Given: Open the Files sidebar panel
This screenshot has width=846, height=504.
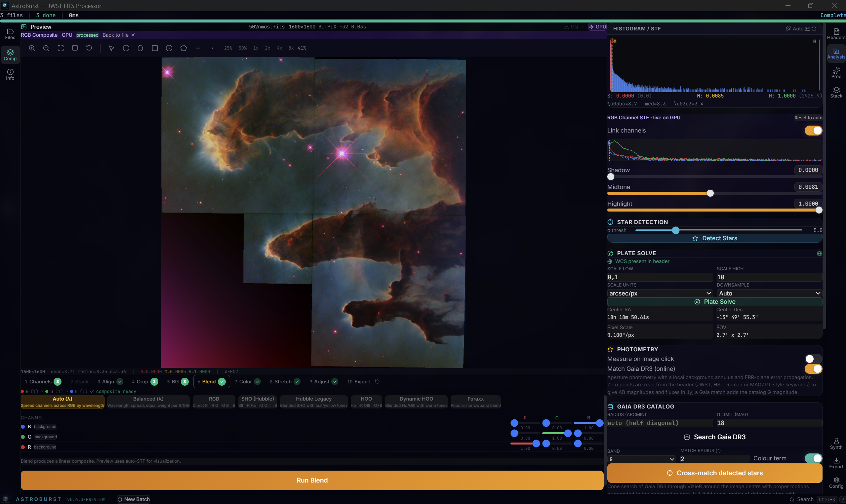Looking at the screenshot, I should coord(10,34).
